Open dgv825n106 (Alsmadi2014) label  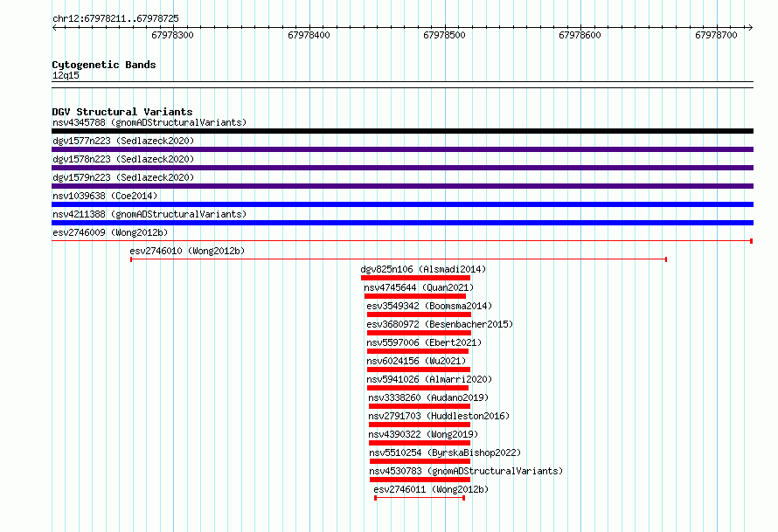click(x=423, y=269)
